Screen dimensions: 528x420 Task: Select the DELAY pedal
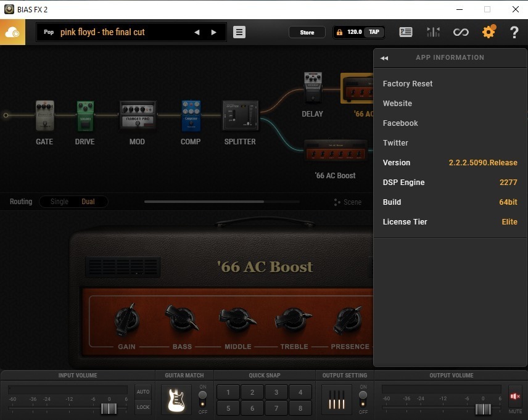point(313,88)
